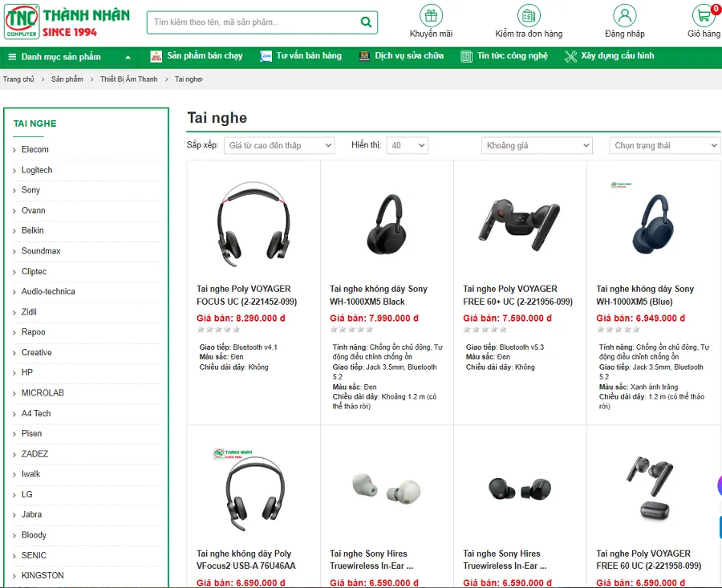Select Cliptec brand category
This screenshot has width=722, height=588.
click(x=34, y=271)
